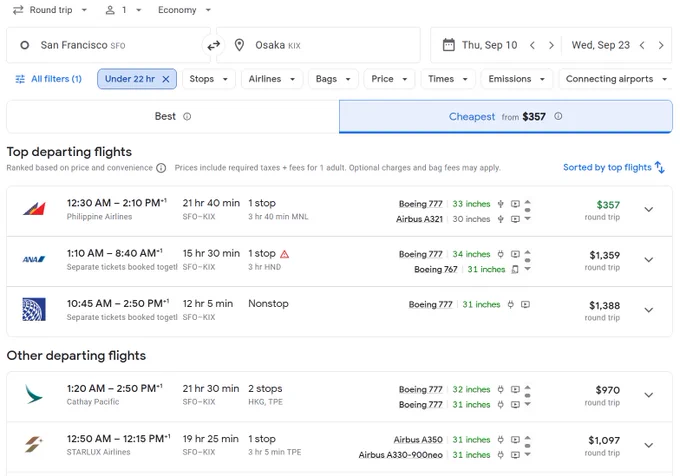The height and width of the screenshot is (476, 680).
Task: Expand the United nonstop $1,388 flight
Action: click(648, 310)
